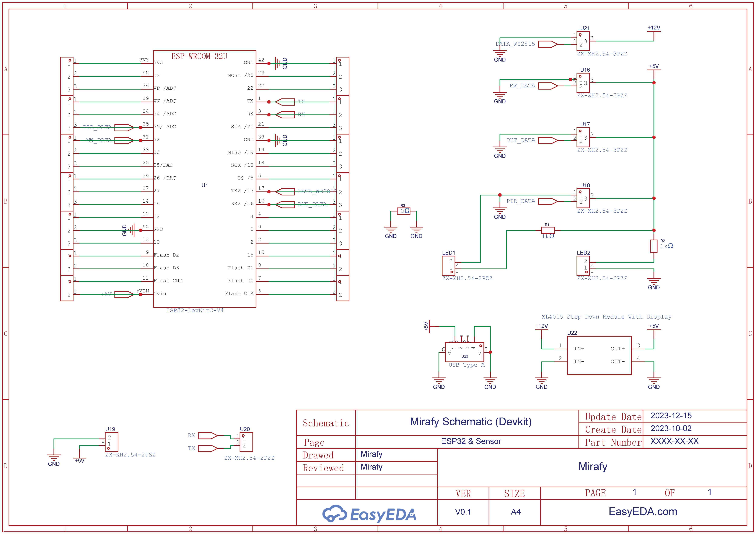Screen dimensions: 756x534
Task: Select the U16 connector symbol
Action: tap(583, 83)
